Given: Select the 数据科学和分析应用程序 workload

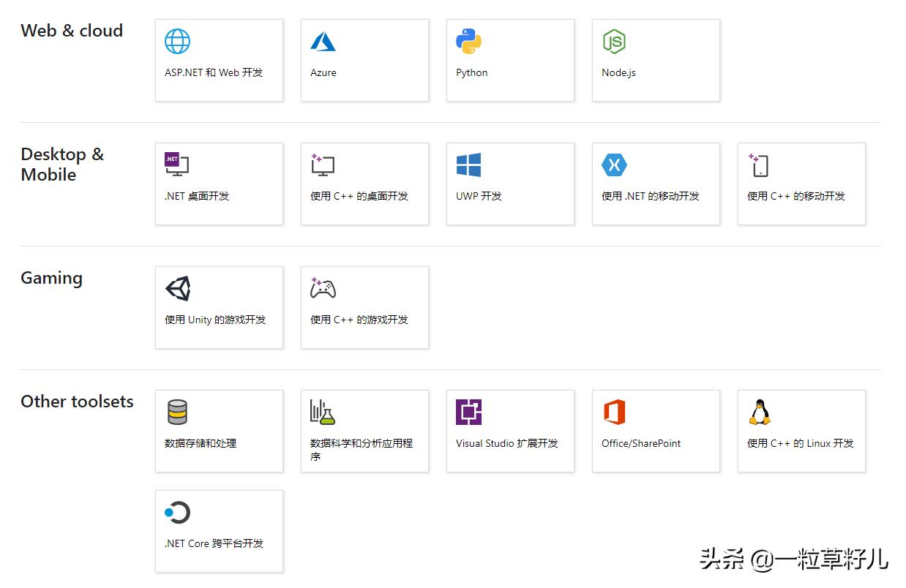Looking at the screenshot, I should pos(364,431).
